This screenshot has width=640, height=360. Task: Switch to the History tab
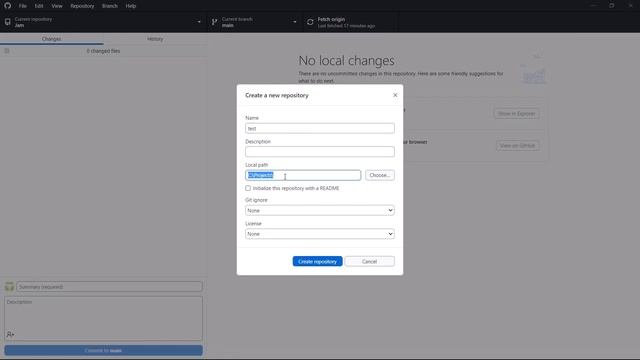(x=155, y=39)
